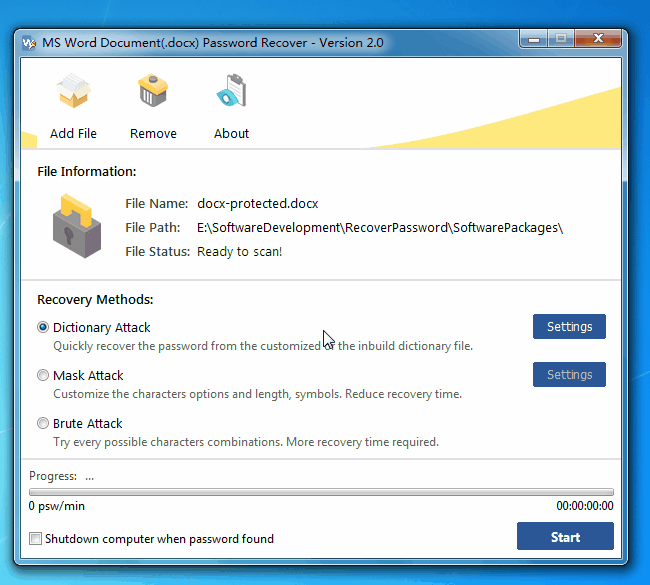Click the Add File box icon
Image resolution: width=650 pixels, height=585 pixels.
pos(73,90)
